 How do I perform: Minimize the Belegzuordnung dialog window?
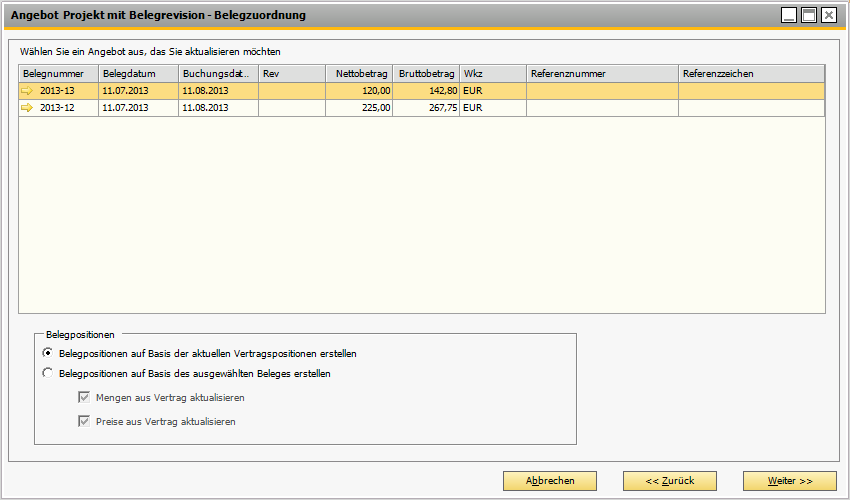pos(790,15)
